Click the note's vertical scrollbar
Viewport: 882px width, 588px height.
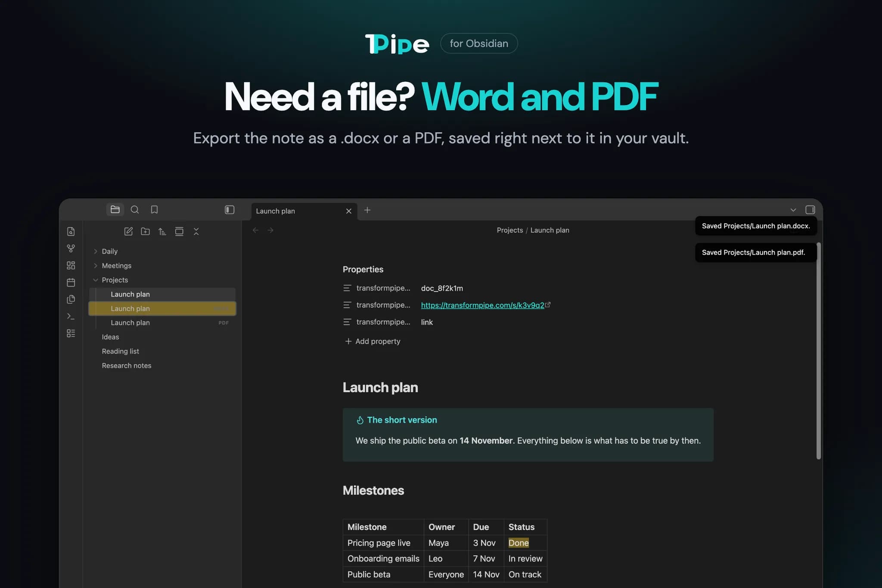(x=819, y=351)
